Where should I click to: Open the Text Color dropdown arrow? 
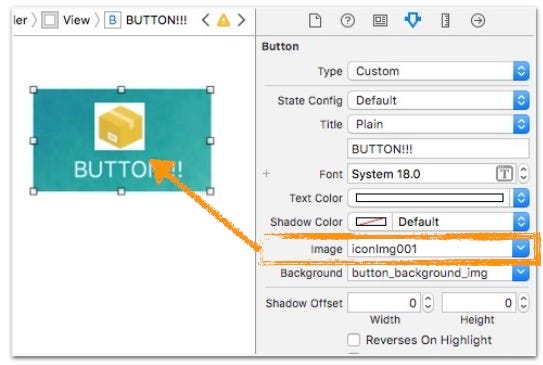[x=521, y=198]
